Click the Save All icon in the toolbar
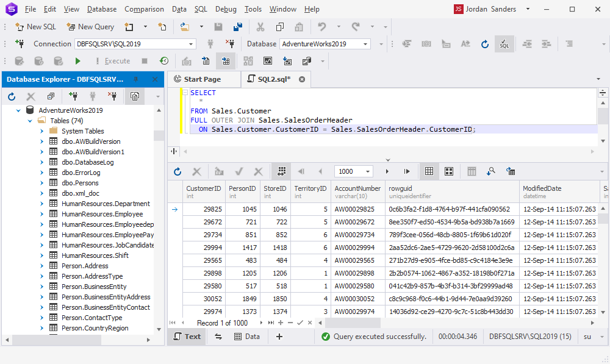The height and width of the screenshot is (364, 610). pyautogui.click(x=237, y=27)
